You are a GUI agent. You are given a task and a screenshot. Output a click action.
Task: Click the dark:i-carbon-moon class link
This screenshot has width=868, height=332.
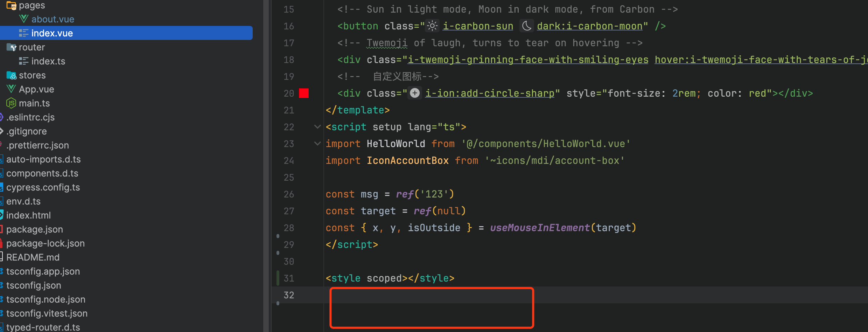pos(590,26)
